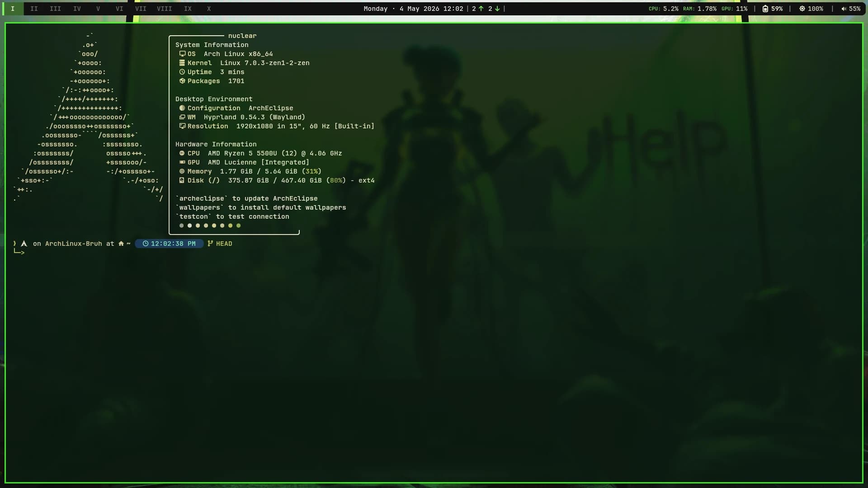
Task: Click the RAM usage readout in the bar
Action: coord(699,9)
